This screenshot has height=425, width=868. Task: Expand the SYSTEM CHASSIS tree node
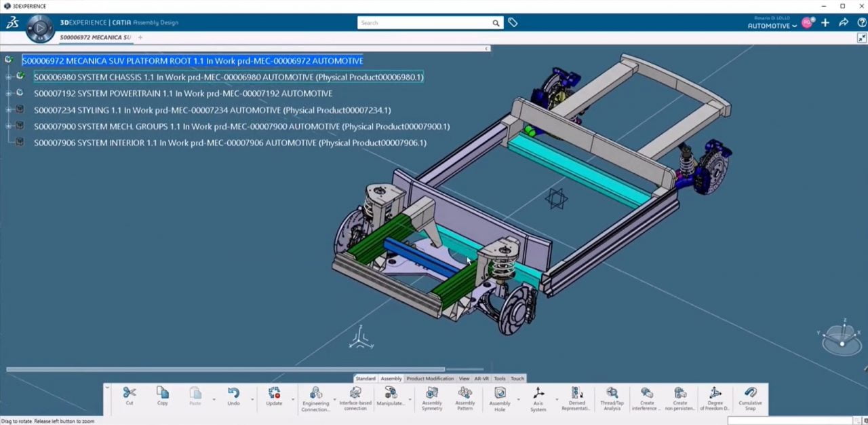[x=9, y=77]
